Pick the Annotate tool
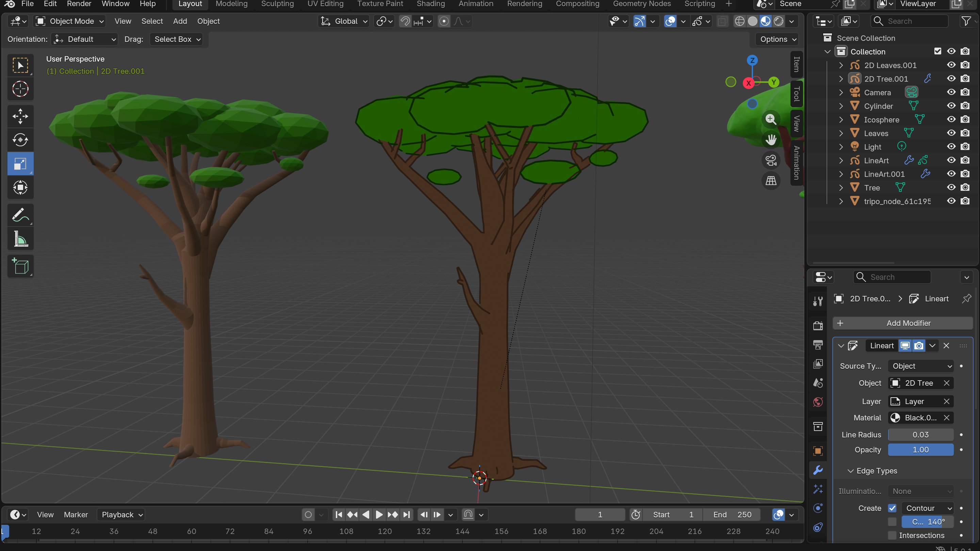Viewport: 980px width, 551px height. tap(20, 215)
